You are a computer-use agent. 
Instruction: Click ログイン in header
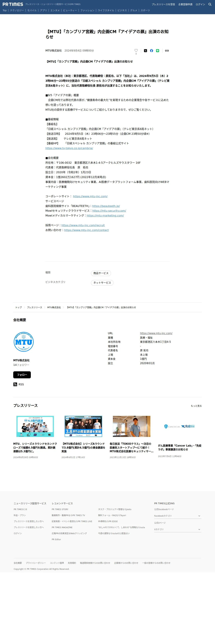point(200,5)
